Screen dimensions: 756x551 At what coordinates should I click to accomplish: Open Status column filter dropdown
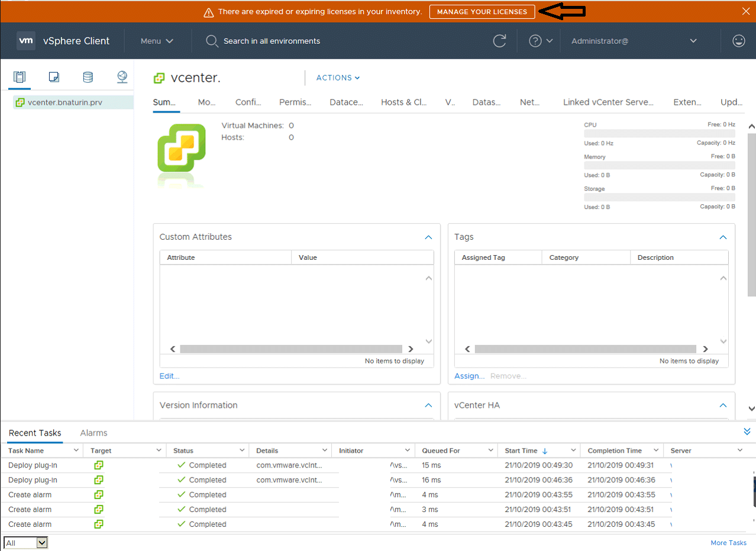[x=241, y=450]
